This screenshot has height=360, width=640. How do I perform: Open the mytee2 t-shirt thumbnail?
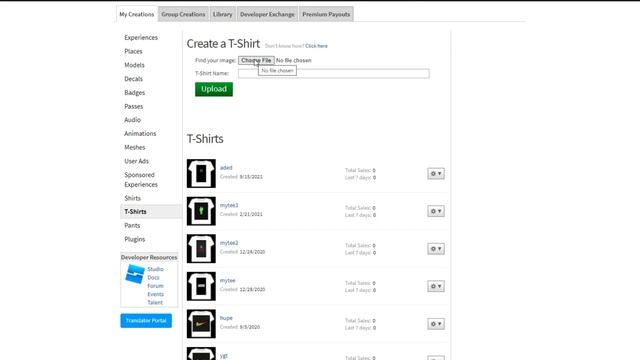pos(201,249)
